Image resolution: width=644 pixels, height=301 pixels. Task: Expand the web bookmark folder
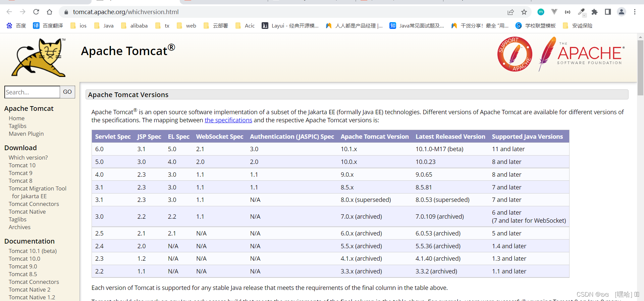pos(186,26)
